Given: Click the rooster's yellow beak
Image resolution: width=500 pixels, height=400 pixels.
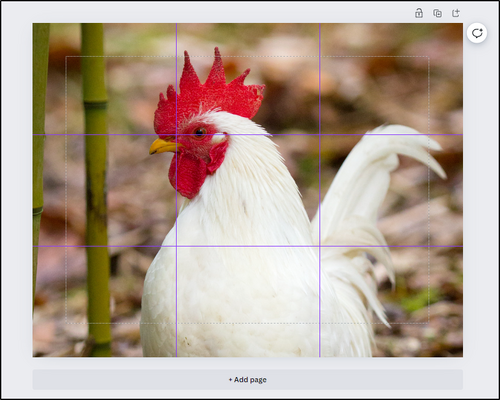Looking at the screenshot, I should coord(165,147).
